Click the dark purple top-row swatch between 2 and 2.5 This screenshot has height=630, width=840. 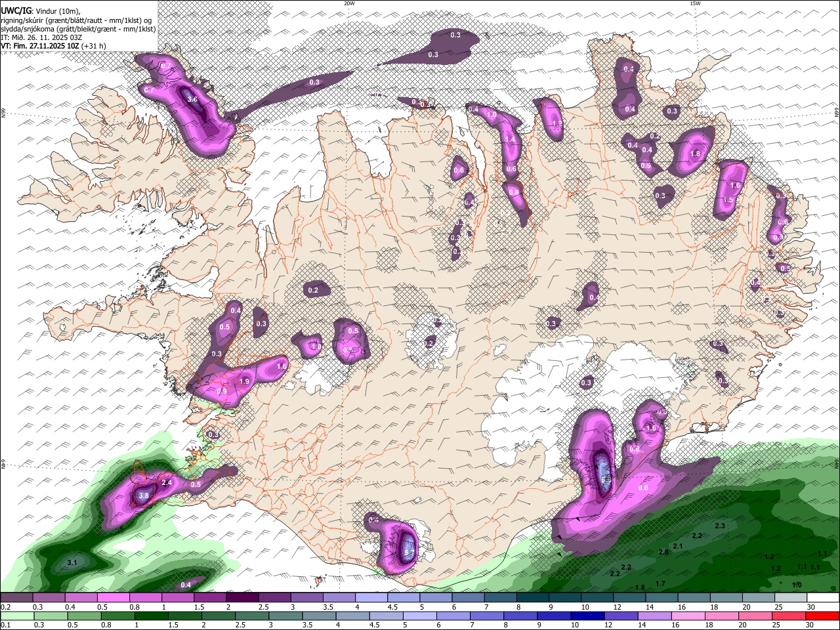pos(242,598)
